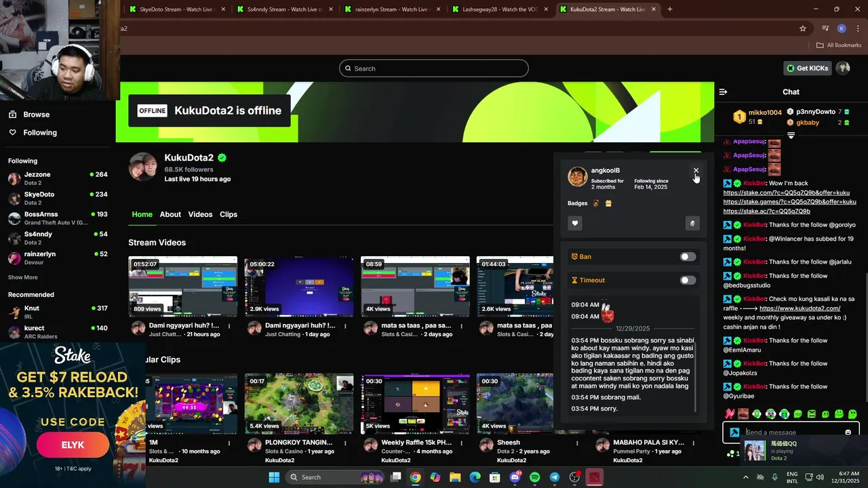
Task: Open the Windows Start menu
Action: (274, 477)
